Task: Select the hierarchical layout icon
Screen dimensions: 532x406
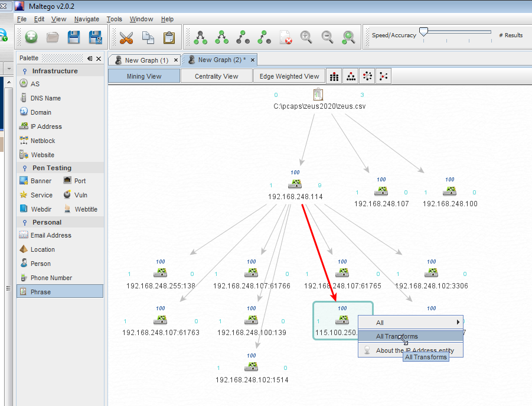Action: (351, 76)
